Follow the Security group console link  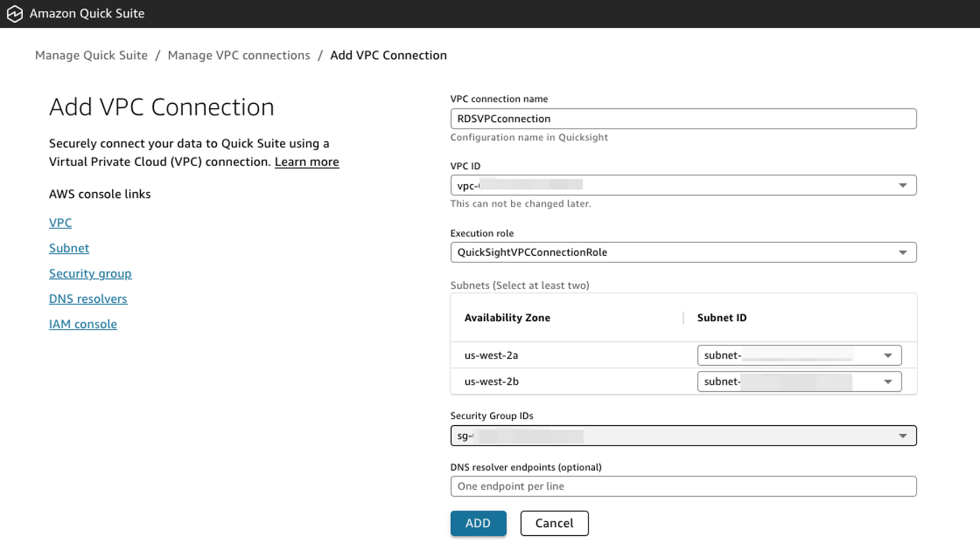tap(90, 274)
